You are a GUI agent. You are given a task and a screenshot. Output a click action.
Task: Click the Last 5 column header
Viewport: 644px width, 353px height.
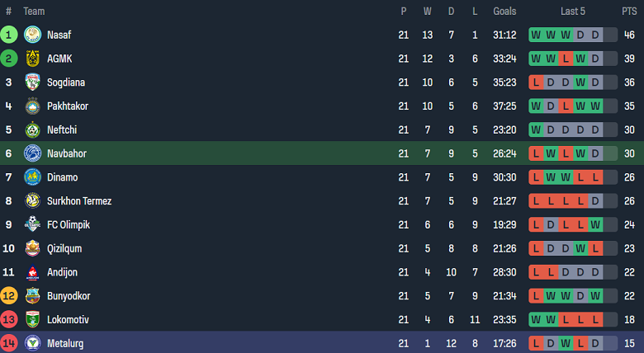click(573, 12)
